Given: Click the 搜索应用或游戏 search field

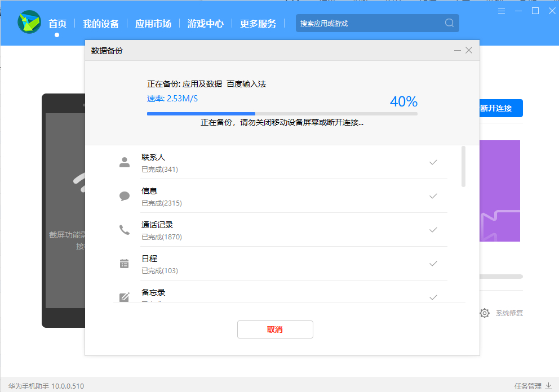Looking at the screenshot, I should tap(369, 23).
